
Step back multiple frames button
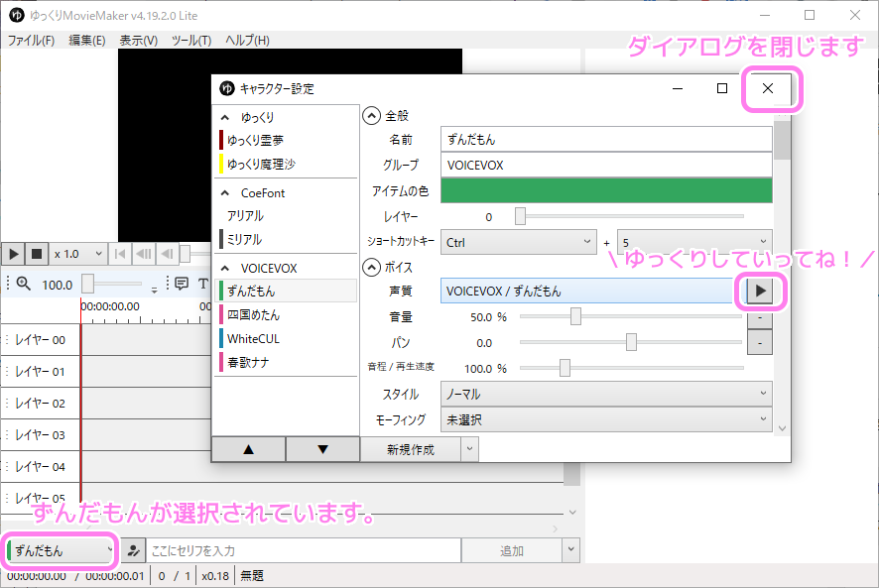click(x=144, y=254)
